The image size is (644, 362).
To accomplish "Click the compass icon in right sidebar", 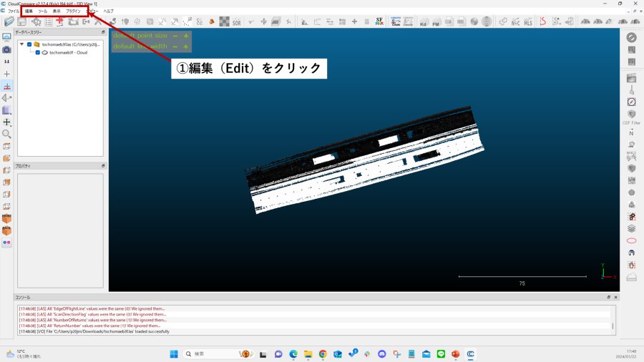I will pyautogui.click(x=631, y=102).
